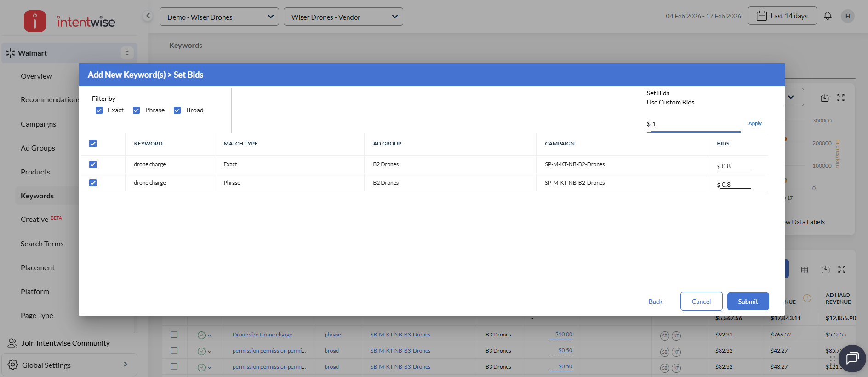Collapse the sidebar with the arrow icon
868x377 pixels.
point(148,16)
